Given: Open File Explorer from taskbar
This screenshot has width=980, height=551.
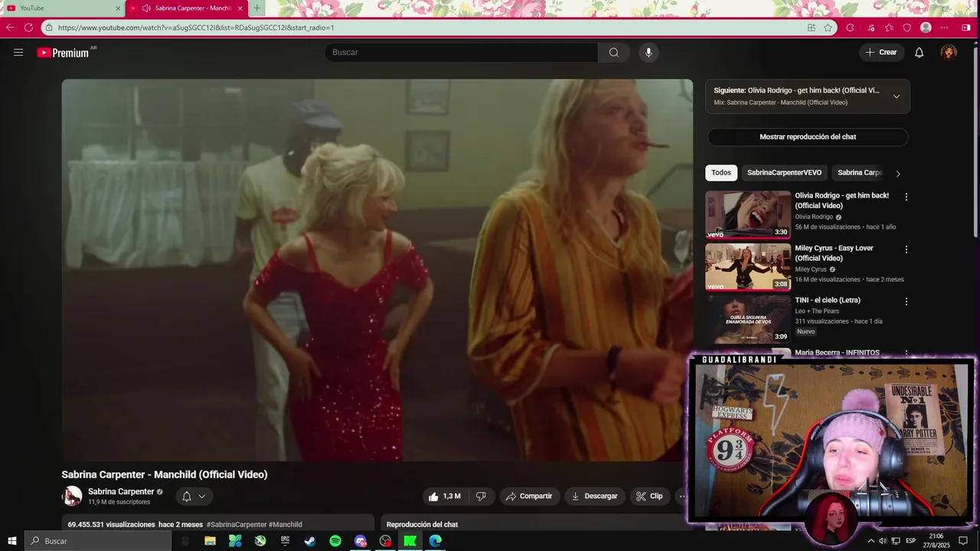Looking at the screenshot, I should click(x=210, y=541).
